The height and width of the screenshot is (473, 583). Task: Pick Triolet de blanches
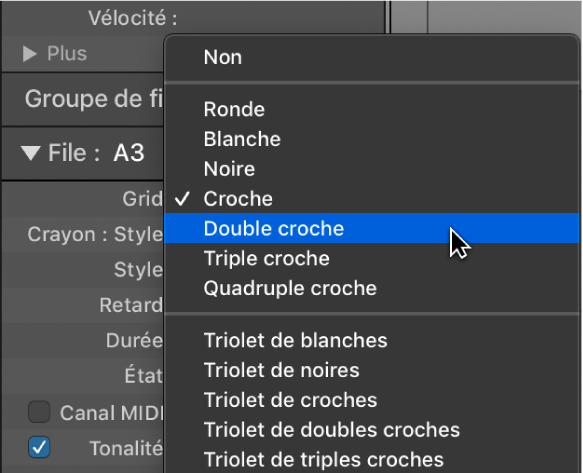(372, 340)
